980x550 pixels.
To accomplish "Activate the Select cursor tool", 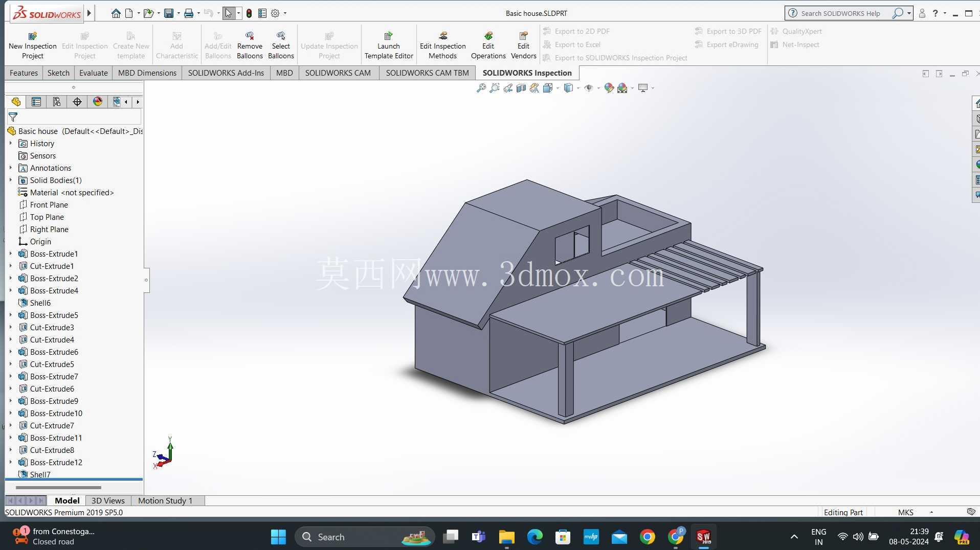I will coord(229,13).
